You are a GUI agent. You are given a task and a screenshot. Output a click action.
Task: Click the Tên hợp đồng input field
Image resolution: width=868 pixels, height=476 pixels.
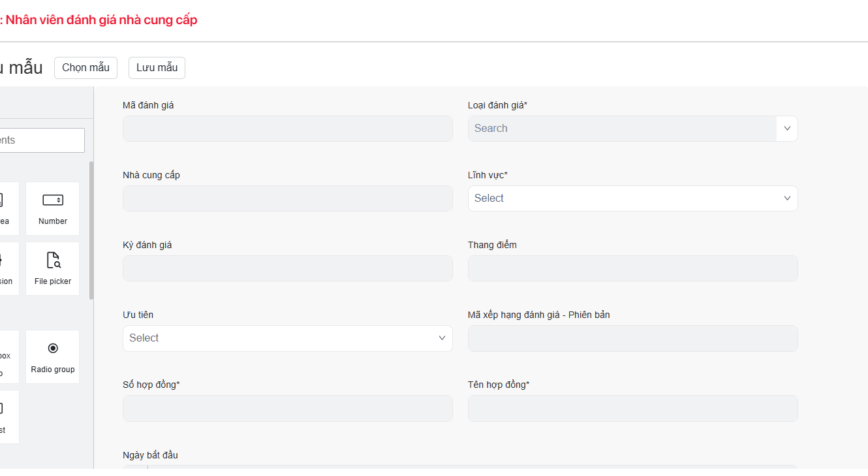point(632,408)
